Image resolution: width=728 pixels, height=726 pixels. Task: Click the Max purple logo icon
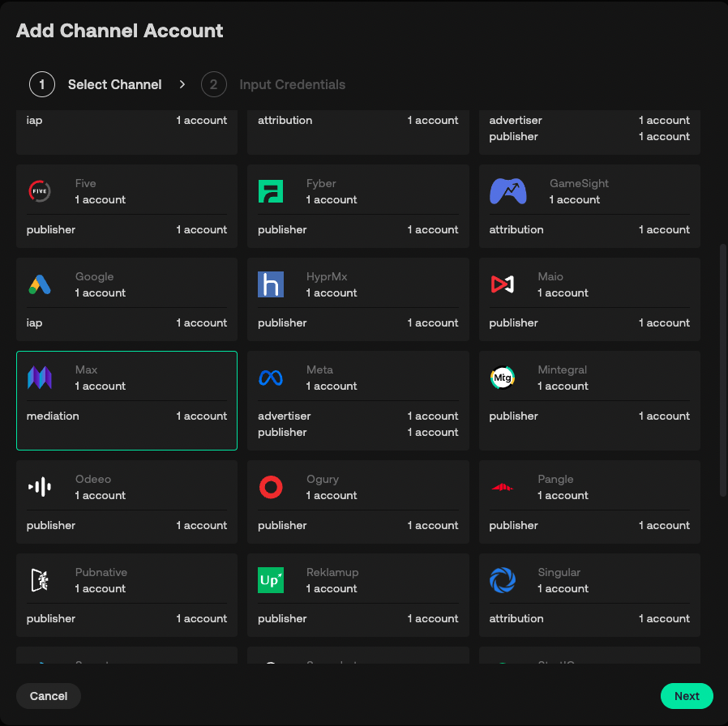point(40,378)
